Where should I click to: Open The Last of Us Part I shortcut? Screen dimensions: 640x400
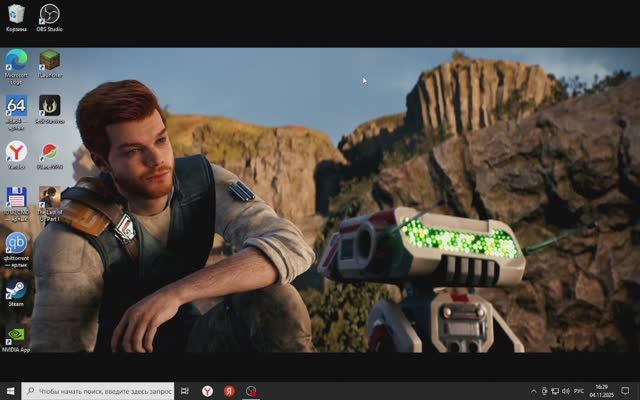50,204
